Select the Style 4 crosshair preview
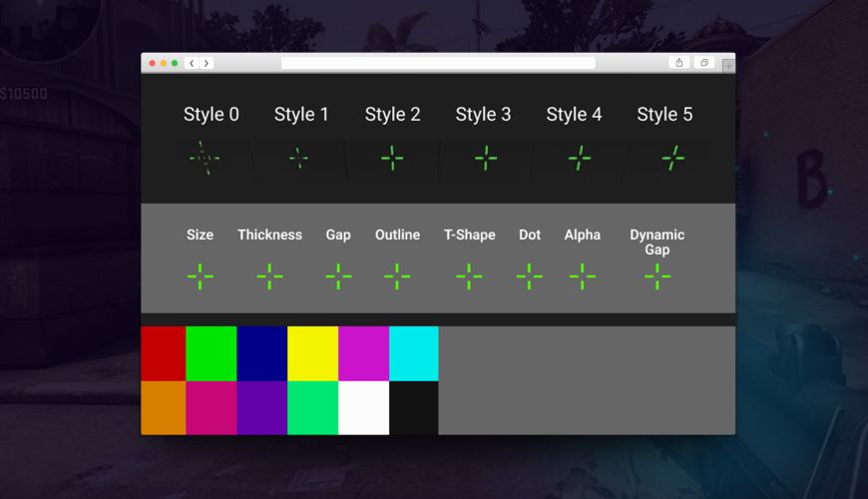868x499 pixels. coord(580,159)
